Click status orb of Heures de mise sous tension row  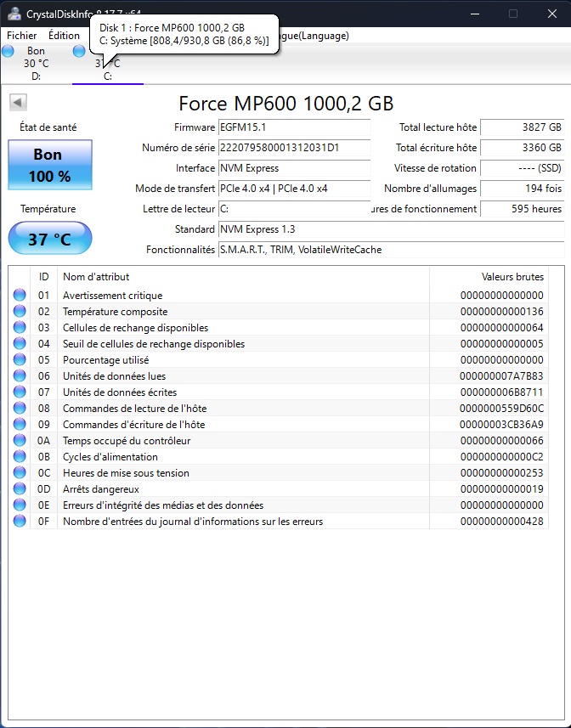(x=20, y=473)
